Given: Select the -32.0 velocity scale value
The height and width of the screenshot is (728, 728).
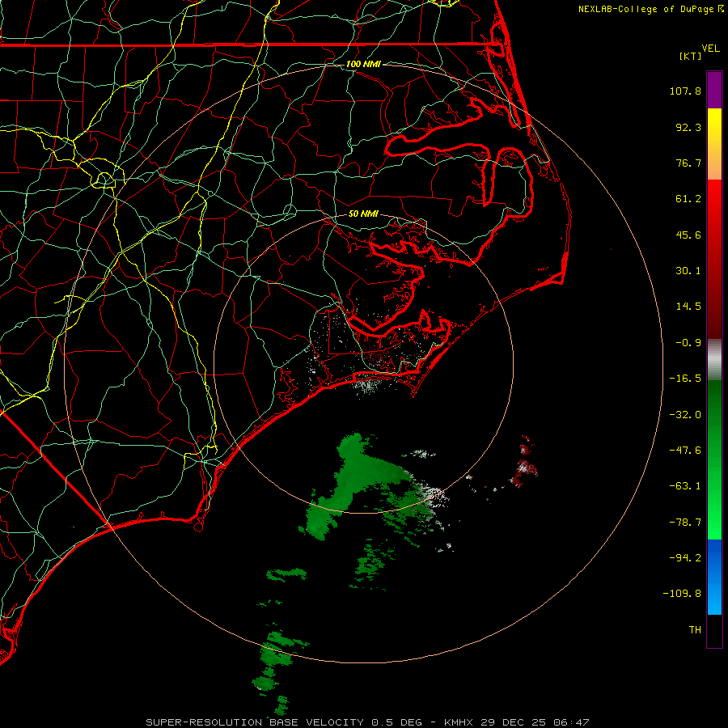Looking at the screenshot, I should tap(685, 415).
